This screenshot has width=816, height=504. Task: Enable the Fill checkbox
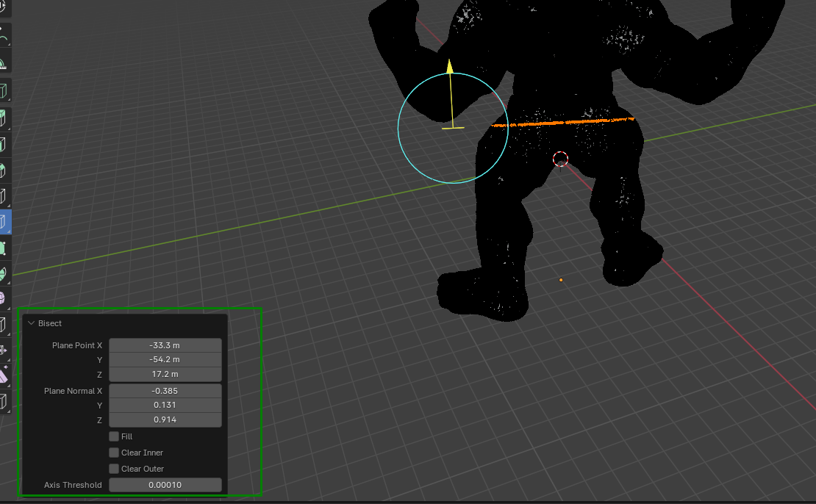pos(114,436)
